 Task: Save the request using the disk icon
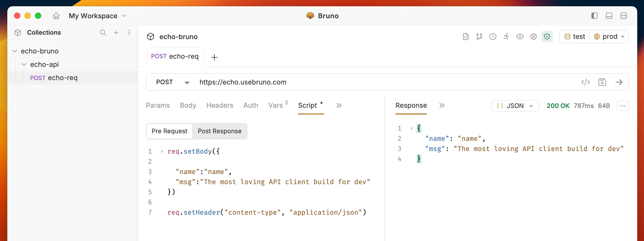coord(602,82)
